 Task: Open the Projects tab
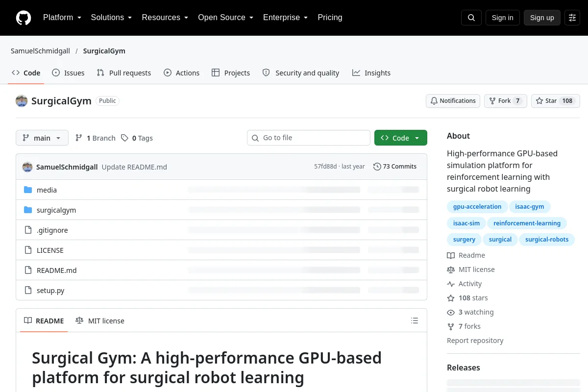pos(231,73)
